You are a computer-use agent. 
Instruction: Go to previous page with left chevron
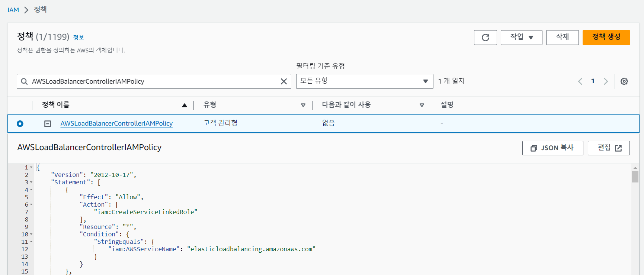580,81
